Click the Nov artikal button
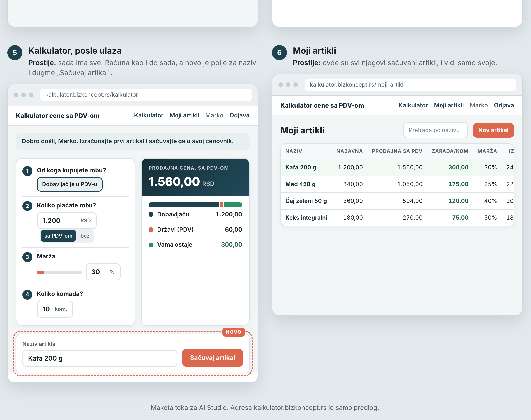Viewport: 531px width, 420px height. [x=493, y=130]
